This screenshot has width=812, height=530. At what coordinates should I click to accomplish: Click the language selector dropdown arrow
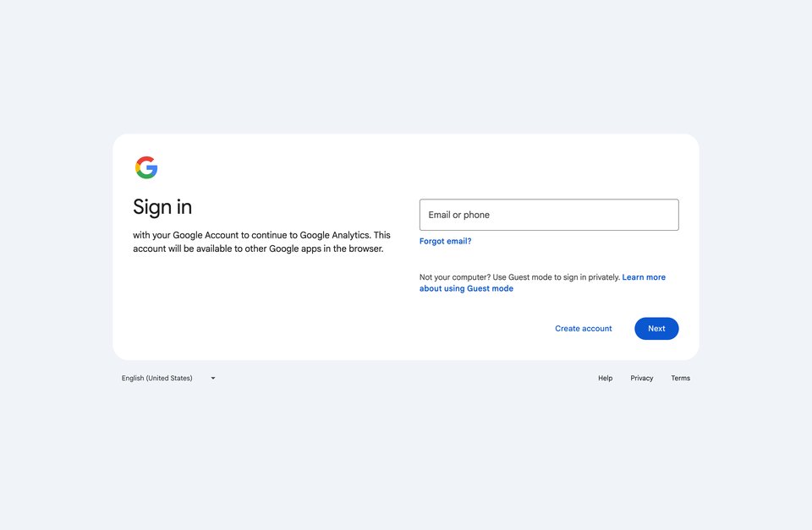[213, 379]
